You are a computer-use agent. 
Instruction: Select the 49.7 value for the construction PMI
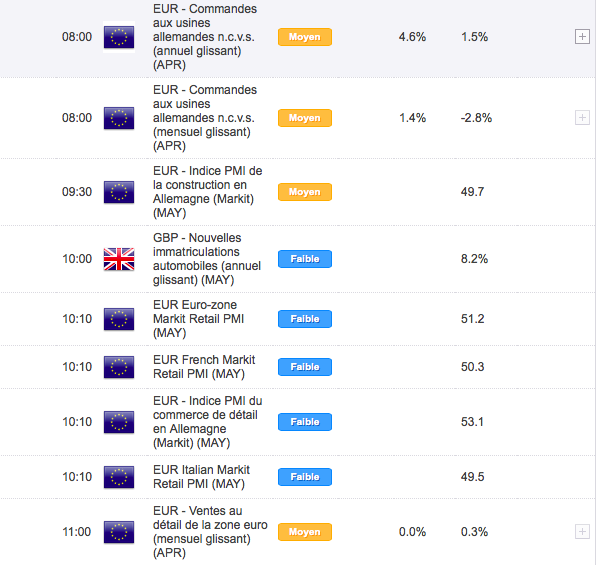[474, 192]
